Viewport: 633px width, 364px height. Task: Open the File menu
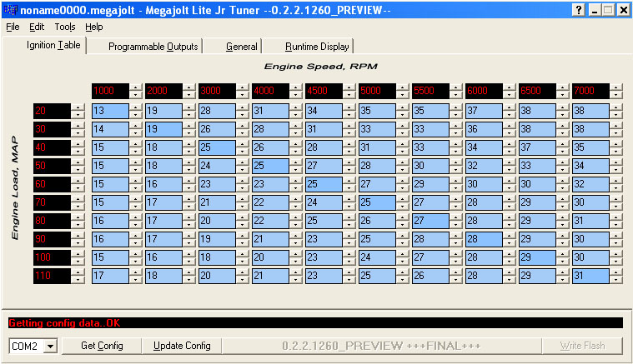(x=13, y=27)
